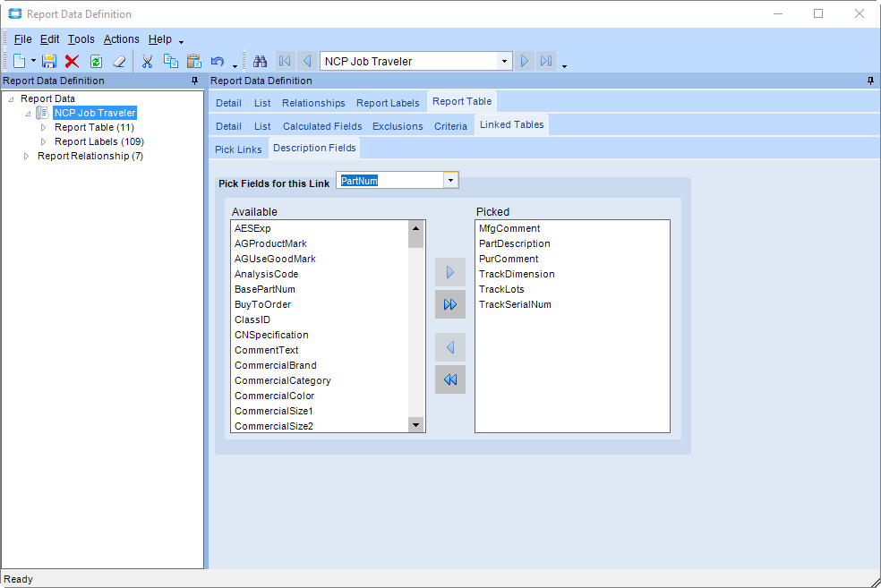Image resolution: width=881 pixels, height=588 pixels.
Task: Switch to the Pick Links tab
Action: point(238,149)
